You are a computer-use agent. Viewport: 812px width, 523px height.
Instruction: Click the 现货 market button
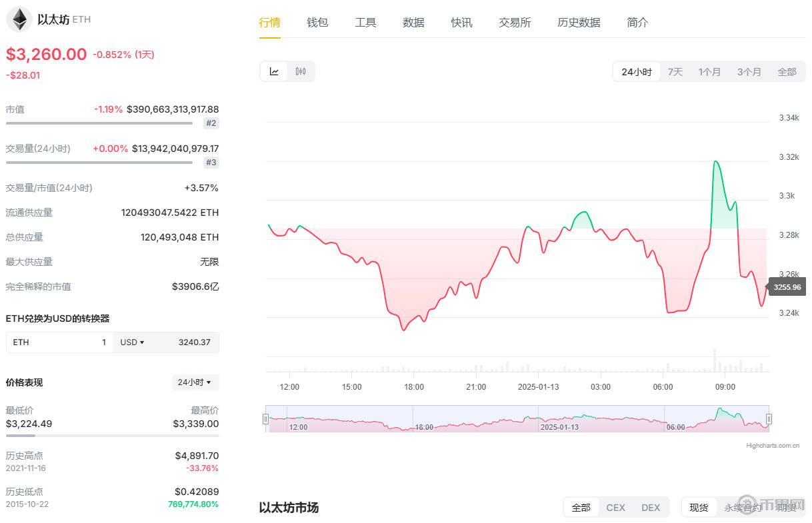point(698,507)
